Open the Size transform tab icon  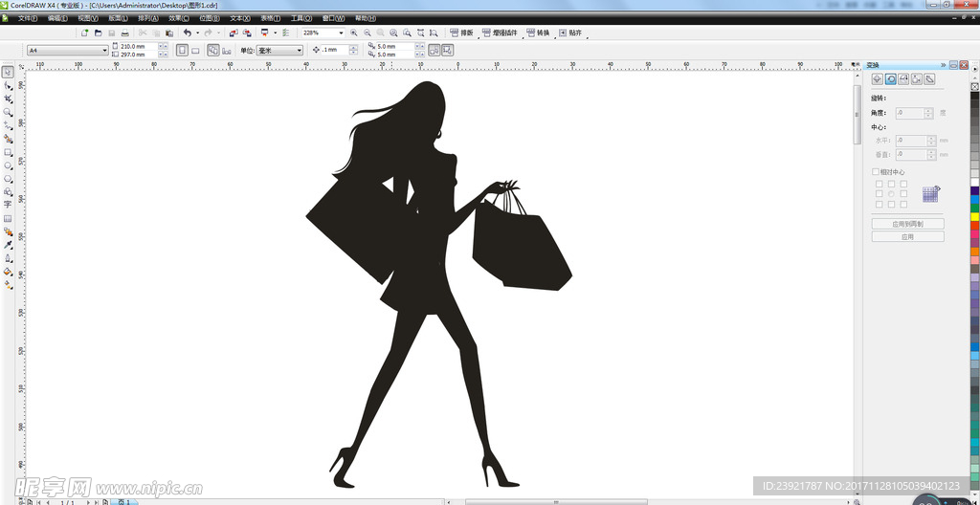[916, 78]
